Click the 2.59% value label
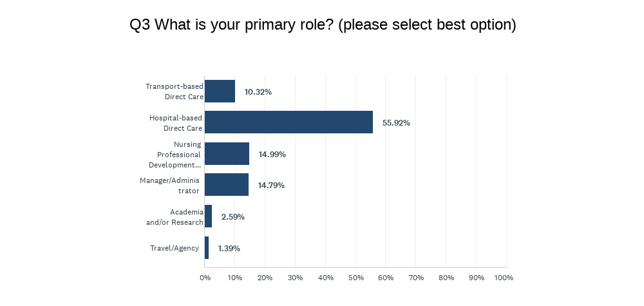Viewport: 644px width, 306px height. 232,217
